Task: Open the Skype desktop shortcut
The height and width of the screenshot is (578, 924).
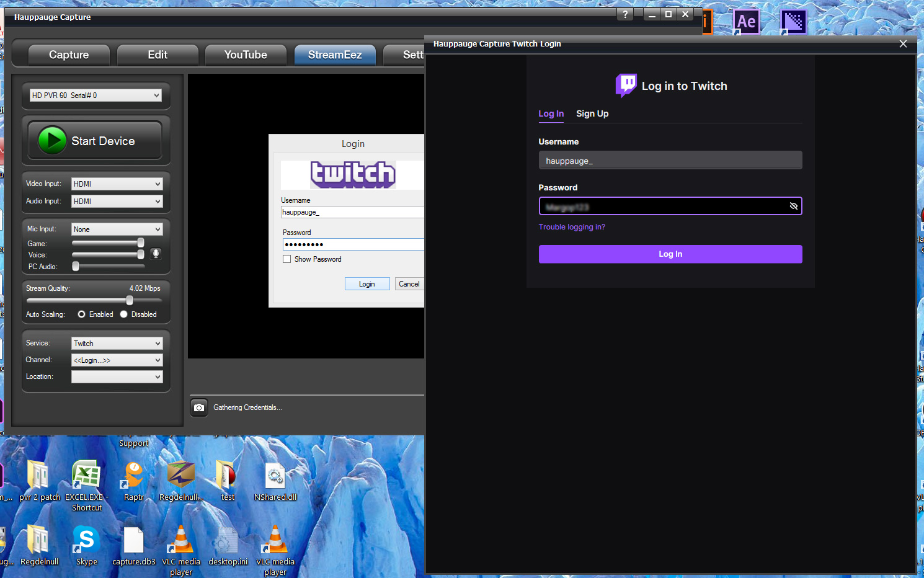Action: click(86, 540)
